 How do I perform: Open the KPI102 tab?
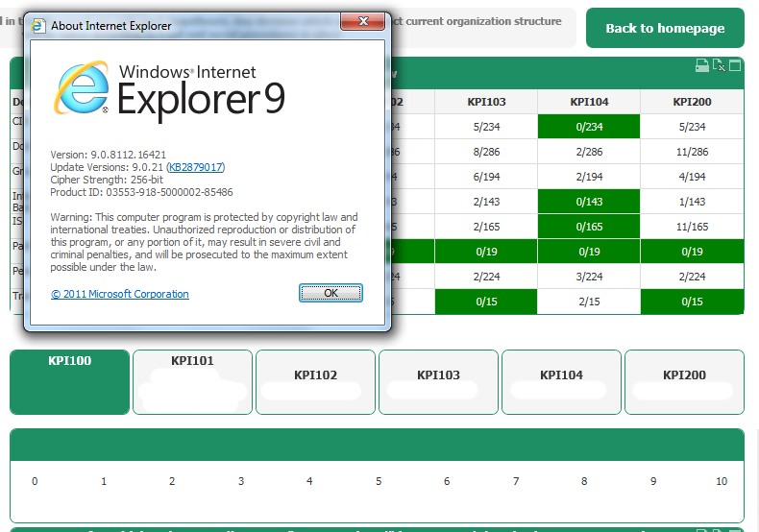[315, 382]
